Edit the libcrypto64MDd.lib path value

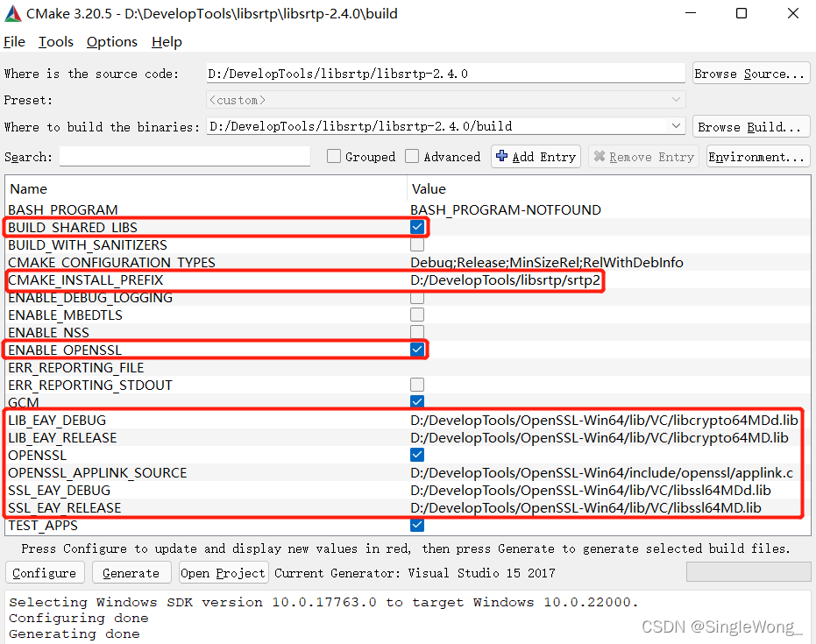pyautogui.click(x=604, y=421)
